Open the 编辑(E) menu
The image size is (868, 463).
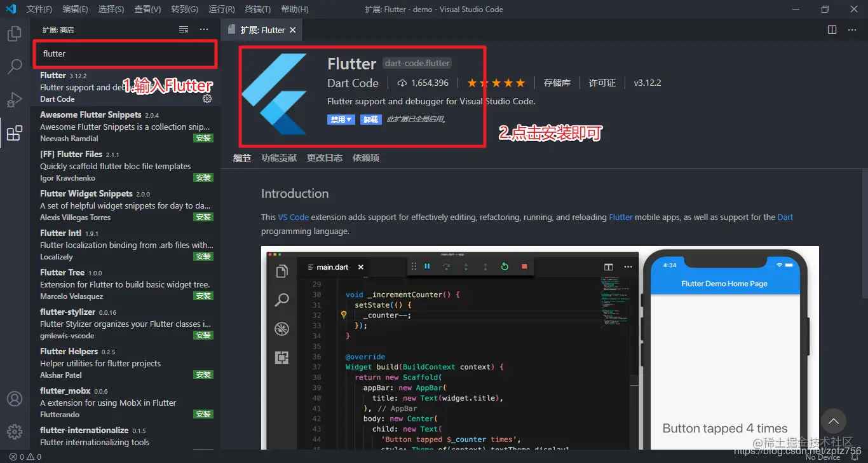[75, 9]
